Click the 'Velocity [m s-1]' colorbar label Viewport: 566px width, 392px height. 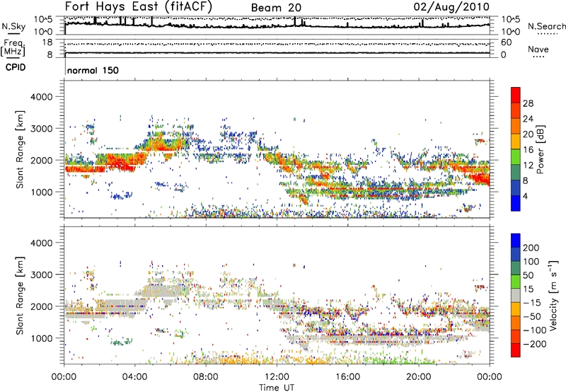tap(553, 295)
